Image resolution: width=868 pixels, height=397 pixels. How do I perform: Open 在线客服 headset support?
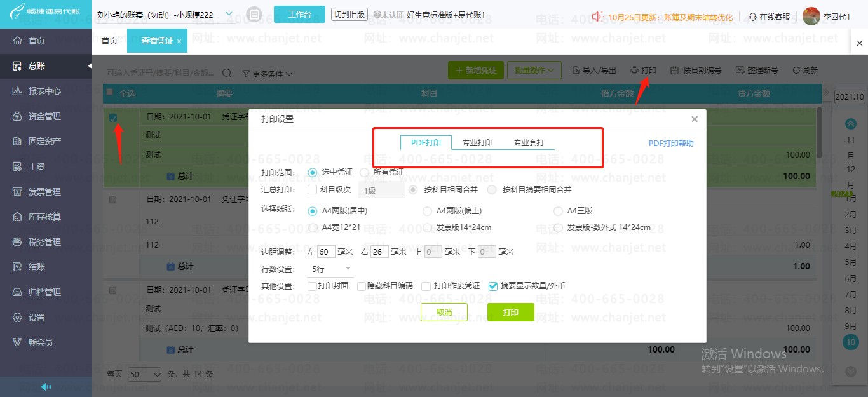click(x=773, y=17)
